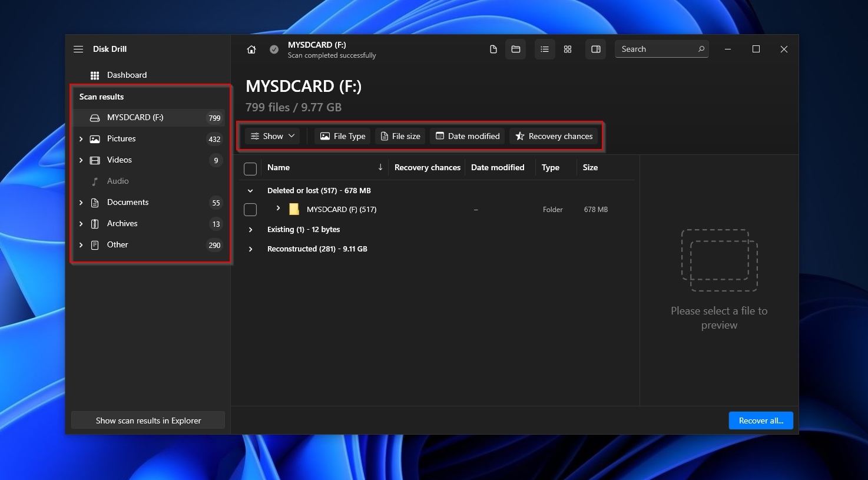
Task: Select the Videos category
Action: tap(120, 160)
